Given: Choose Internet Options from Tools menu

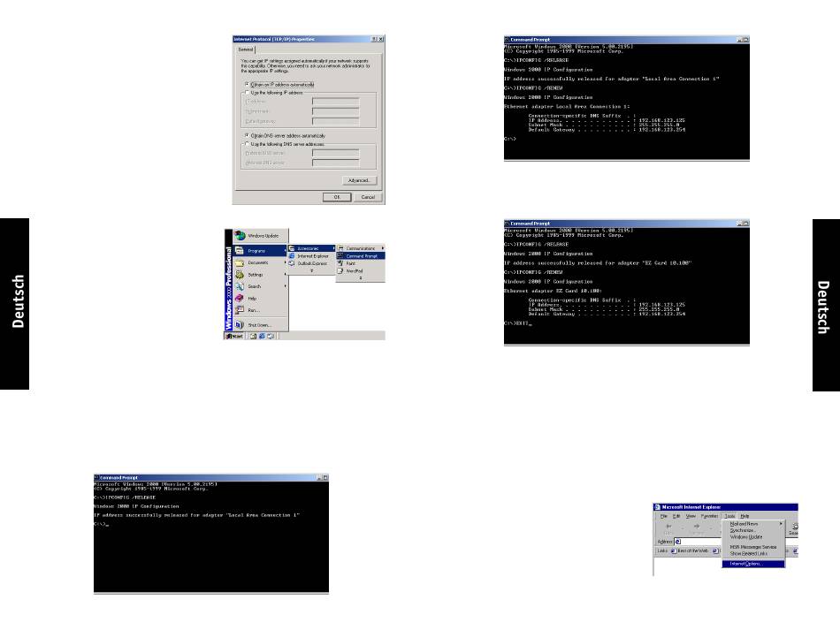Looking at the screenshot, I should pos(747,563).
